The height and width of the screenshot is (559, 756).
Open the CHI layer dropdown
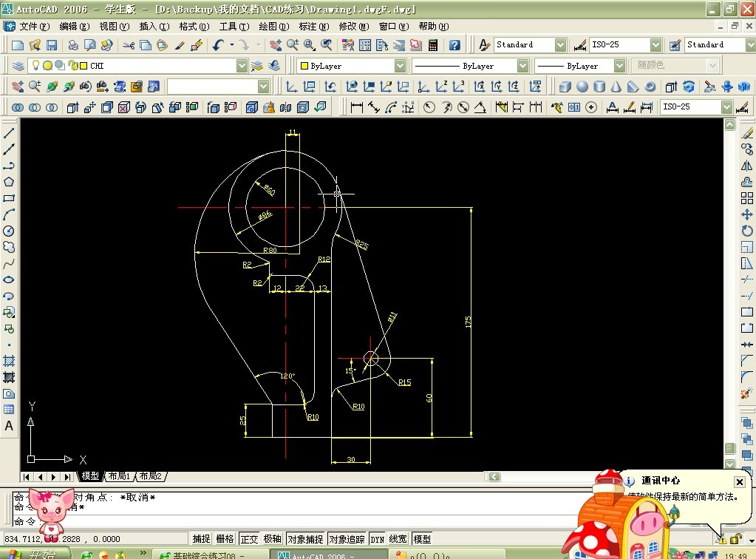tap(242, 66)
